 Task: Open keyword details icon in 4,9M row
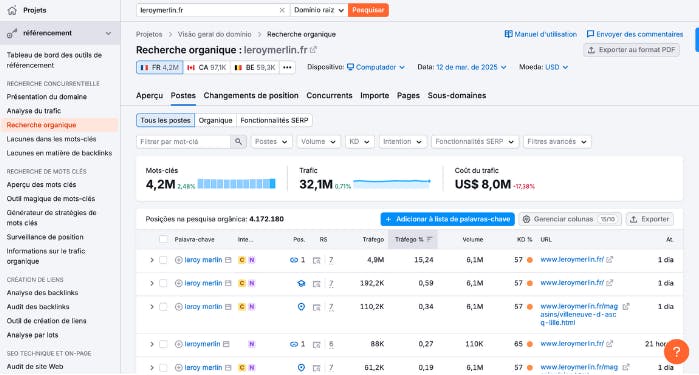[228, 260]
